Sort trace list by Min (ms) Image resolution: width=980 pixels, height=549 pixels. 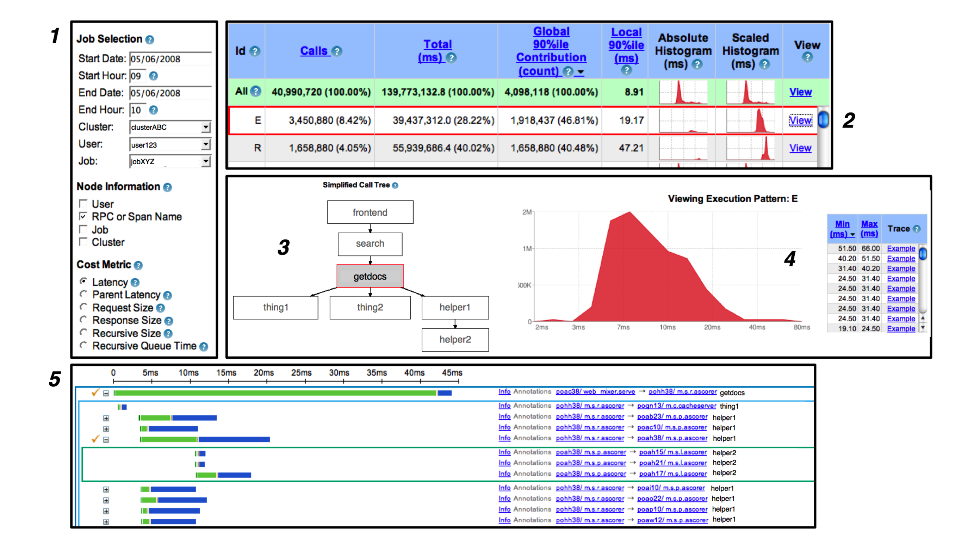[842, 229]
